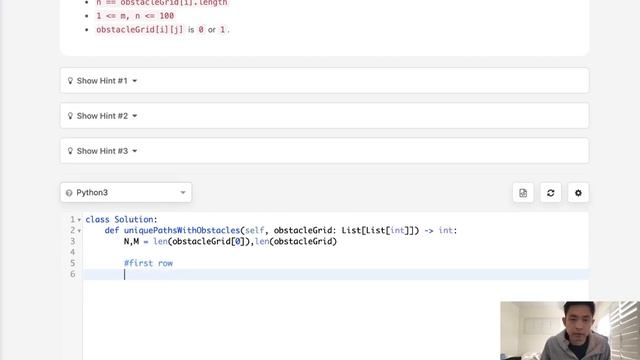Click line number 4 in gutter
Viewport: 640px width, 360px height.
coord(73,252)
